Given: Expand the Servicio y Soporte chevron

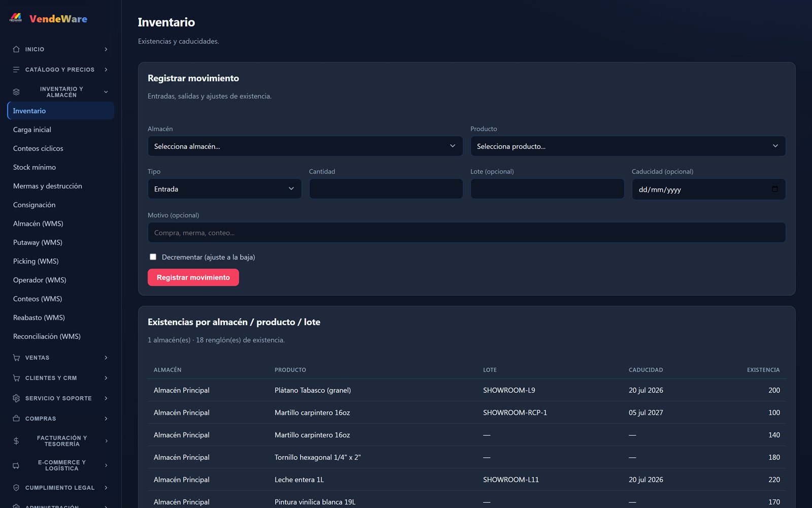Looking at the screenshot, I should (106, 398).
